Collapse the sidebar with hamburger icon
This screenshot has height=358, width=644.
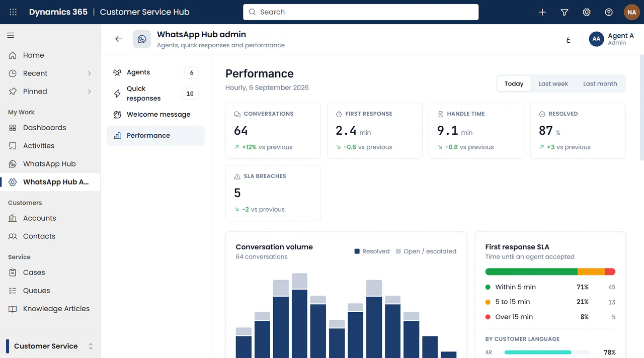coord(11,35)
